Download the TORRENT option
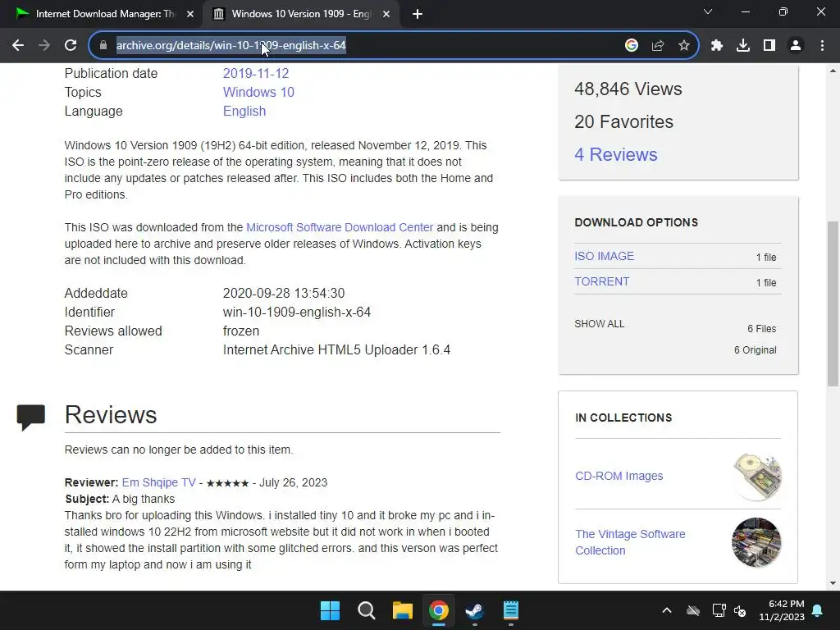This screenshot has height=630, width=840. pyautogui.click(x=601, y=281)
